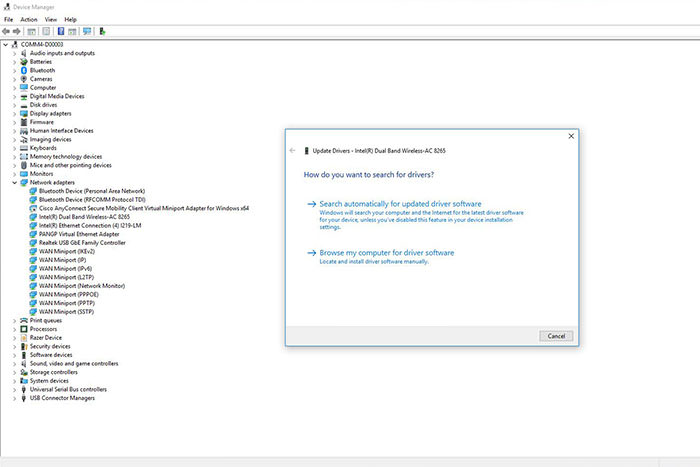Viewport: 700px width, 467px height.
Task: Collapse the Network adapters category
Action: [14, 183]
